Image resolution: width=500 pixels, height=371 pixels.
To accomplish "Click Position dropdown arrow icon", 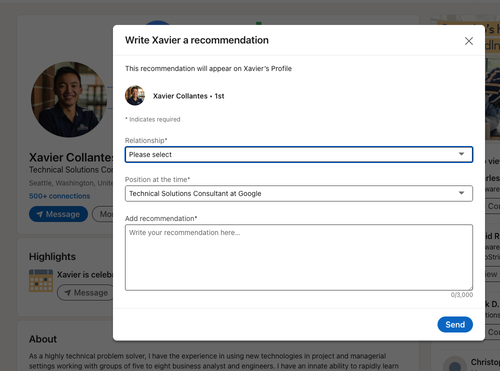I will [461, 193].
